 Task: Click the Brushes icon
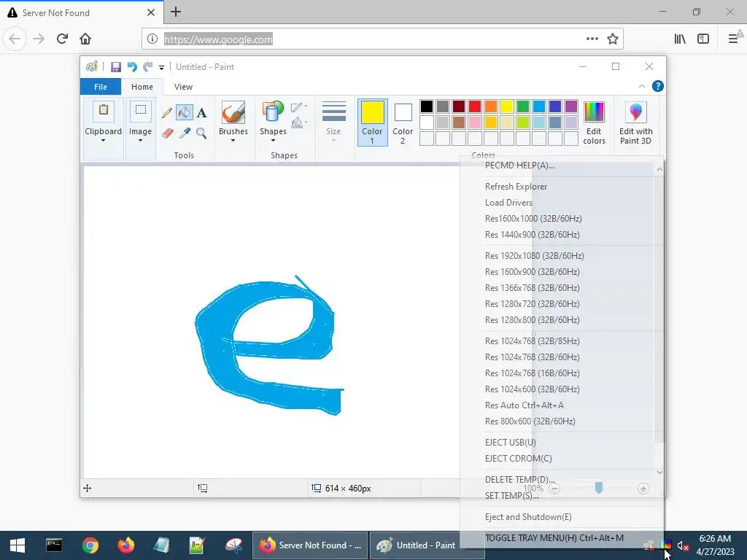233,112
